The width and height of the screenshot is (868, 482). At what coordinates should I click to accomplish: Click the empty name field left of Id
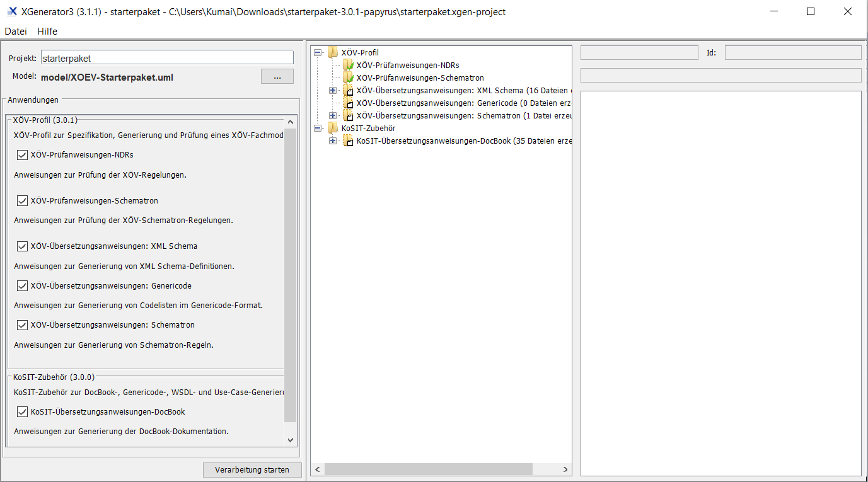coord(639,52)
